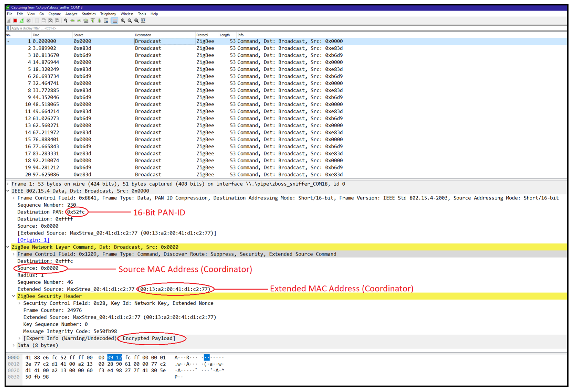Expand the Frame 1 details row
This screenshot has height=392, width=572.
click(8, 184)
